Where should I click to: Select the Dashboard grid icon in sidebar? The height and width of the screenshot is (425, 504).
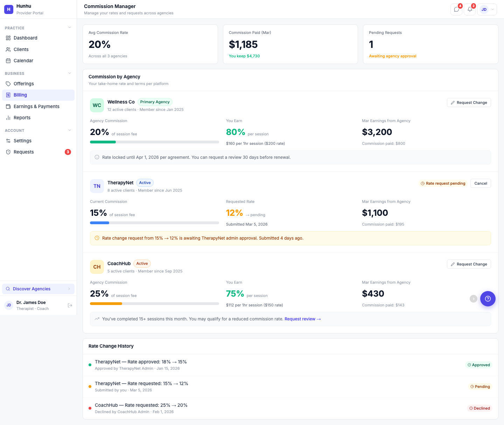coord(8,38)
